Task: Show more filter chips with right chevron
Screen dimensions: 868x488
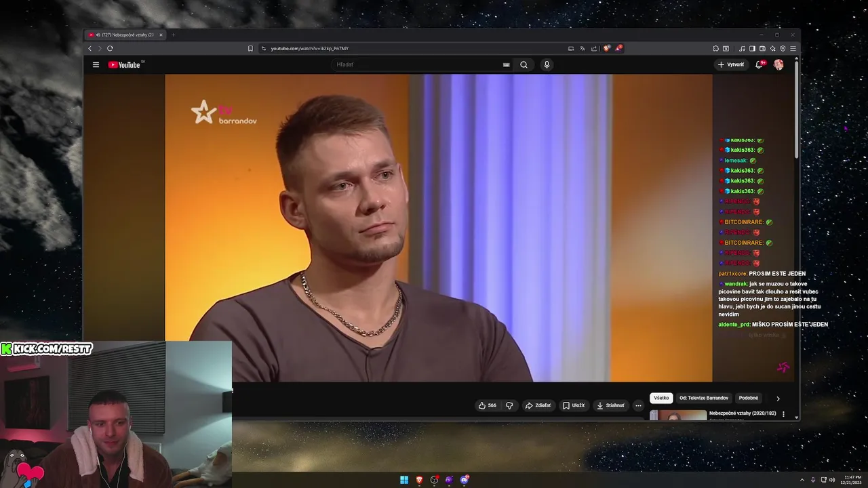Action: point(778,399)
